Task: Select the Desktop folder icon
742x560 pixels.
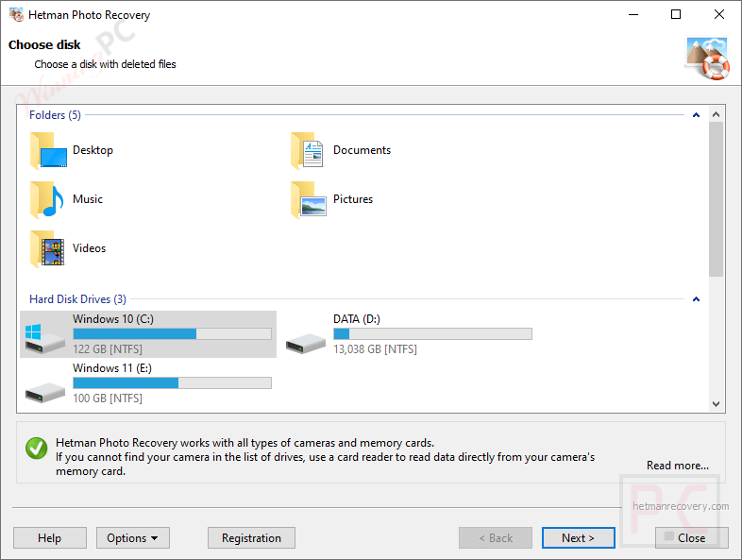Action: pyautogui.click(x=48, y=150)
